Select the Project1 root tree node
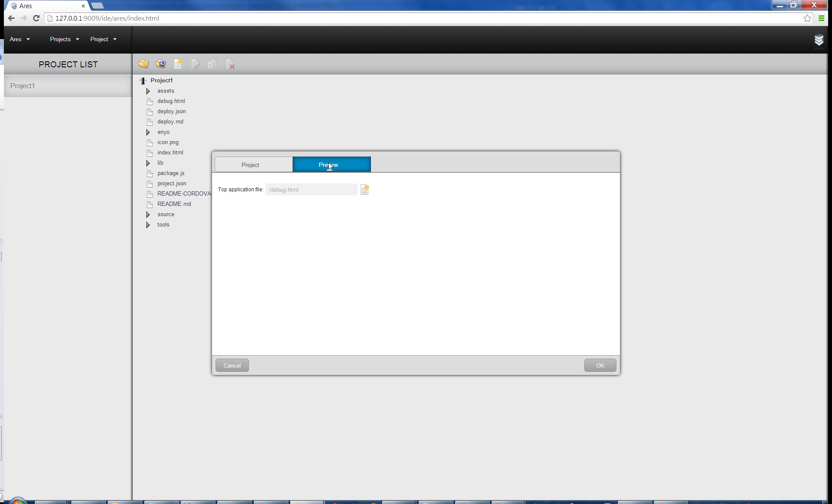Viewport: 832px width, 504px height. pyautogui.click(x=161, y=81)
